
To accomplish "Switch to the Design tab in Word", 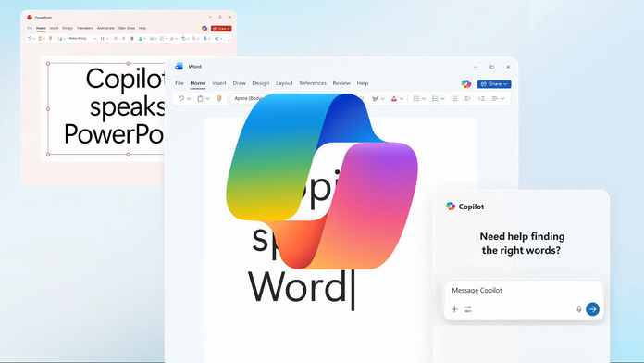I will [x=261, y=83].
